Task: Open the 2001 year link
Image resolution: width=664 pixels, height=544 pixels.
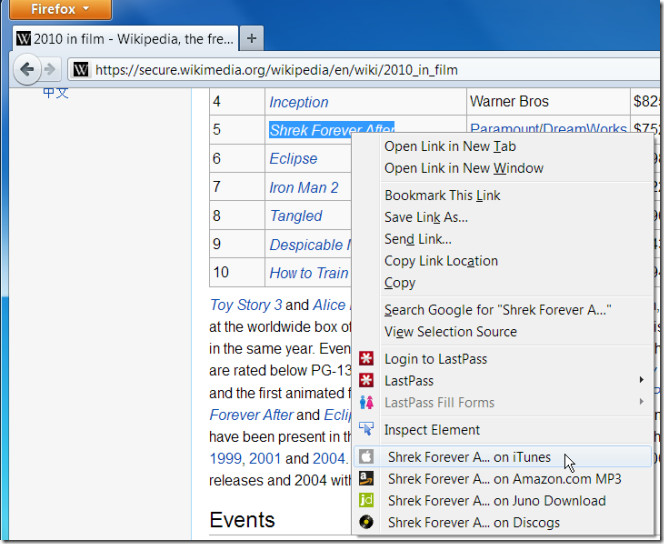Action: click(x=265, y=458)
